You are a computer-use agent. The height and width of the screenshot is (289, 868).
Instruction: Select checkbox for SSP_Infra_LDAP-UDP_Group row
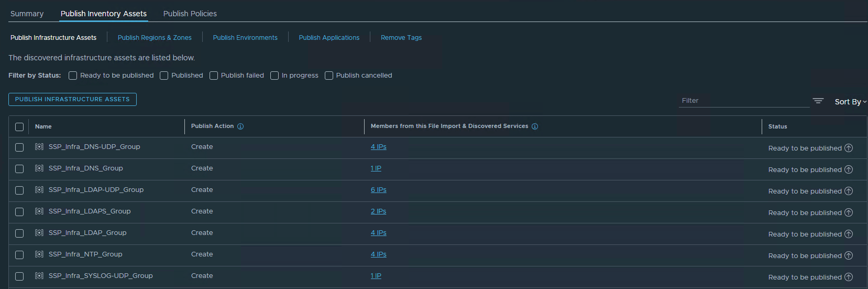tap(19, 190)
